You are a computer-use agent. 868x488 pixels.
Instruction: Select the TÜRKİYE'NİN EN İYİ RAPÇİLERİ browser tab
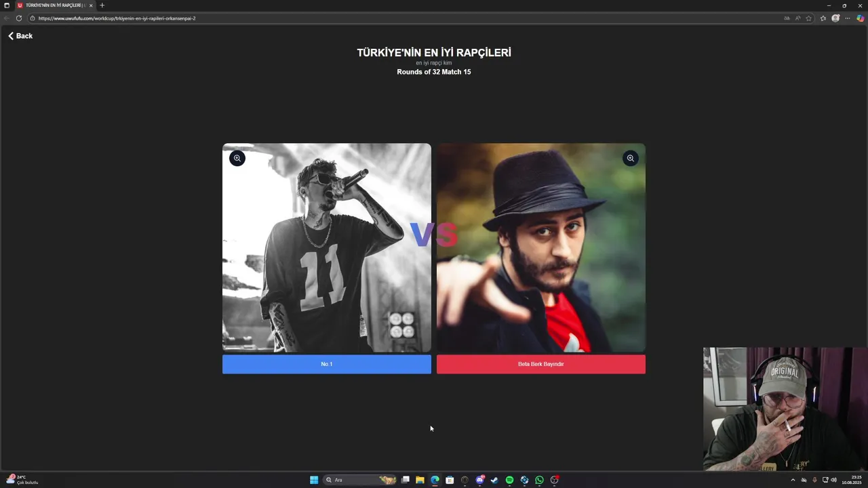[x=56, y=5]
